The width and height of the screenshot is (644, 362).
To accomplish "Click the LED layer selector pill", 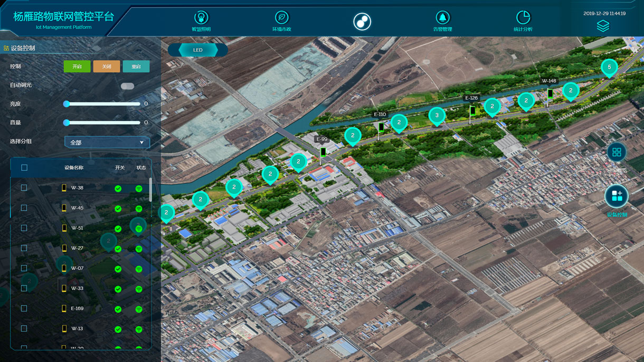I will pyautogui.click(x=198, y=50).
